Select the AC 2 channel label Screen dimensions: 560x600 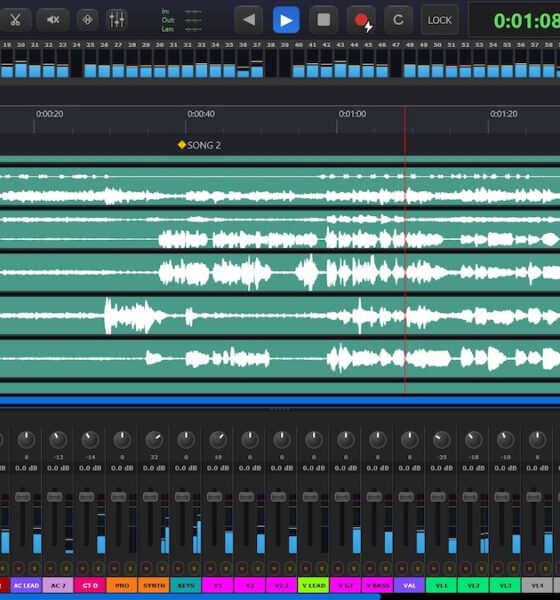coord(58,585)
